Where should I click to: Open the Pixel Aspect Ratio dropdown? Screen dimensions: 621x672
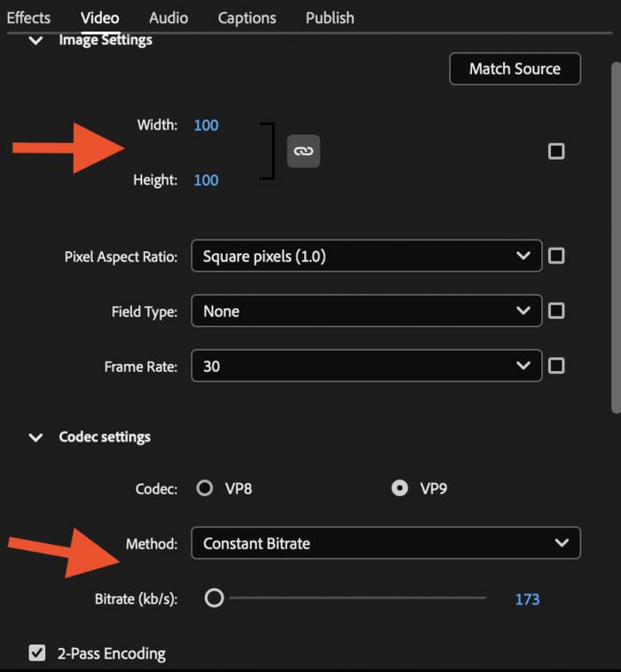click(366, 257)
